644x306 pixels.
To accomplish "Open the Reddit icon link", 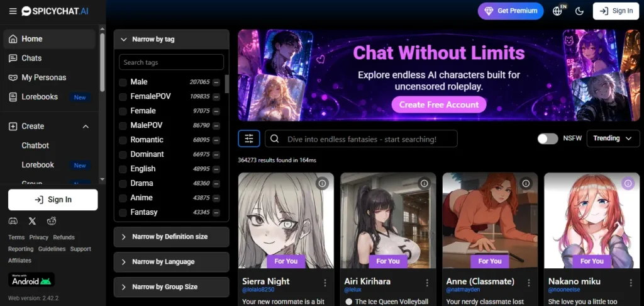I will 52,221.
